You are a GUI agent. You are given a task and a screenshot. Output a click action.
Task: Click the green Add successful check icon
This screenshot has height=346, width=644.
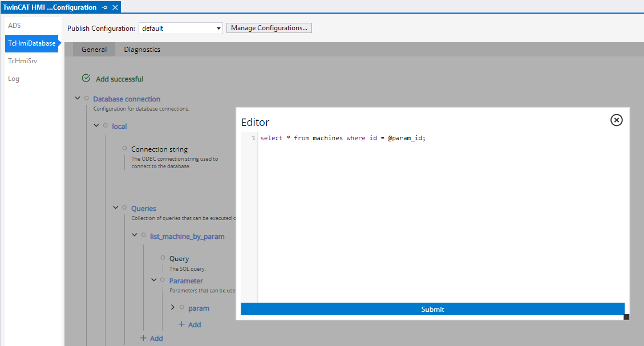click(x=86, y=78)
